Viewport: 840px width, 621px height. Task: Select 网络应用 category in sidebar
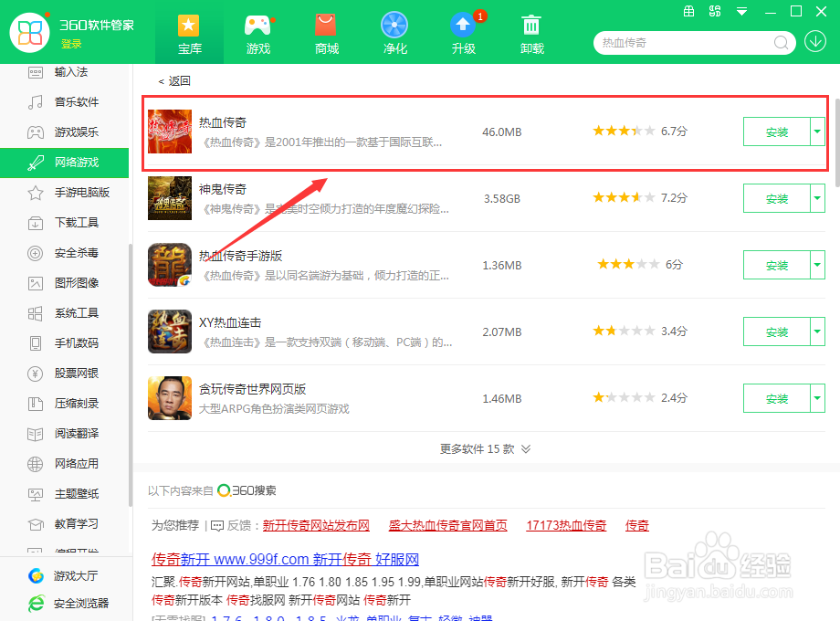pos(64,464)
